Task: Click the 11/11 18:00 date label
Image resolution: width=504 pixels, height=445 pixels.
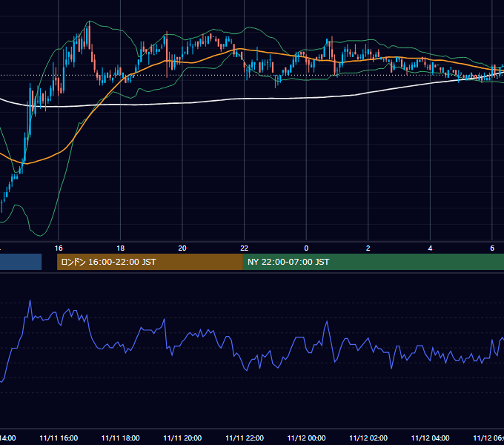Action: pos(121,438)
